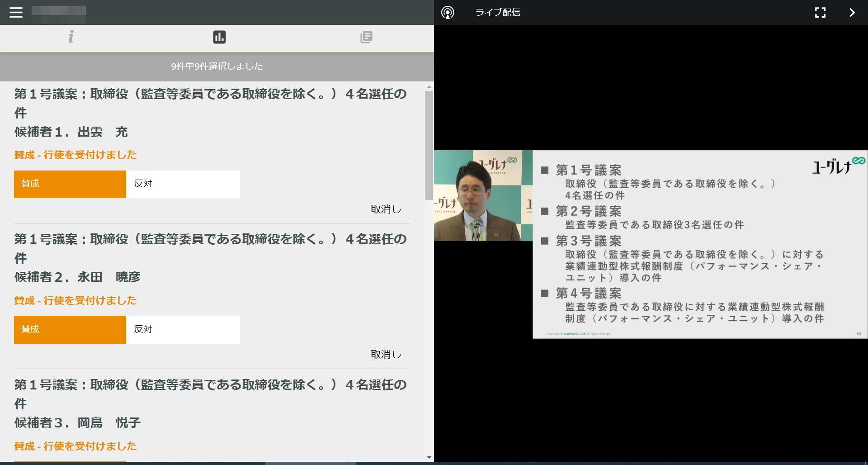Image resolution: width=868 pixels, height=465 pixels.
Task: Click the 賛成 status under 出雲 充
Action: pyautogui.click(x=75, y=155)
